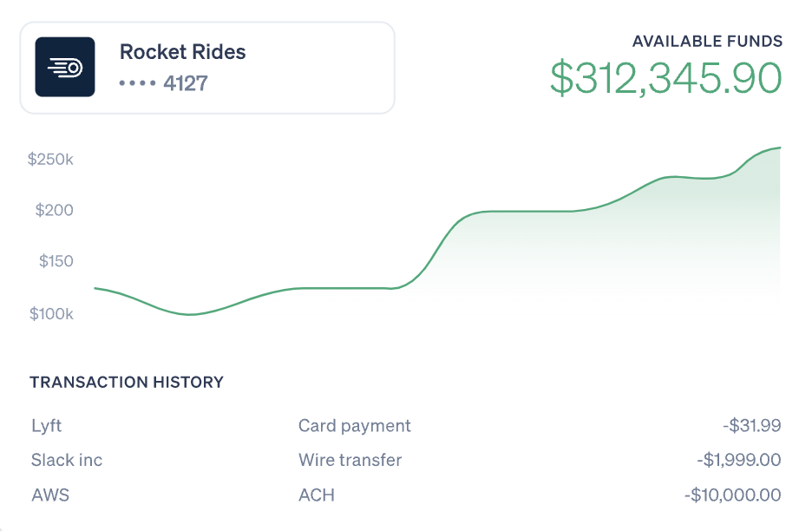Click the $200 axis label
Screen dimensions: 812x531
(54, 210)
